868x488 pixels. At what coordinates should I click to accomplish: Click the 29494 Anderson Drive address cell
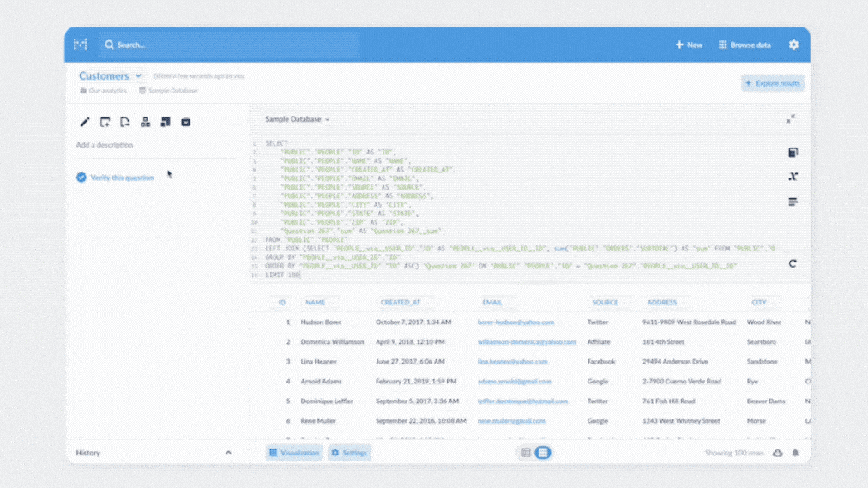tap(675, 362)
